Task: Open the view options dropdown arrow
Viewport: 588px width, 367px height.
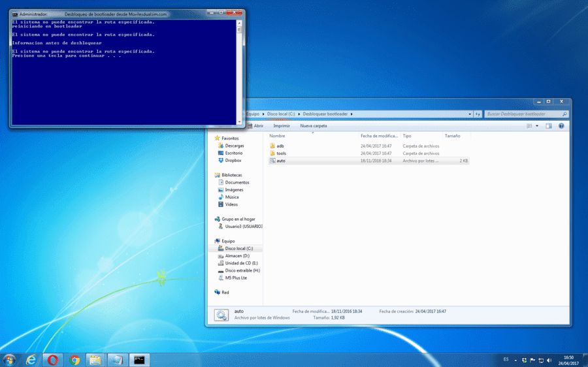Action: (537, 126)
